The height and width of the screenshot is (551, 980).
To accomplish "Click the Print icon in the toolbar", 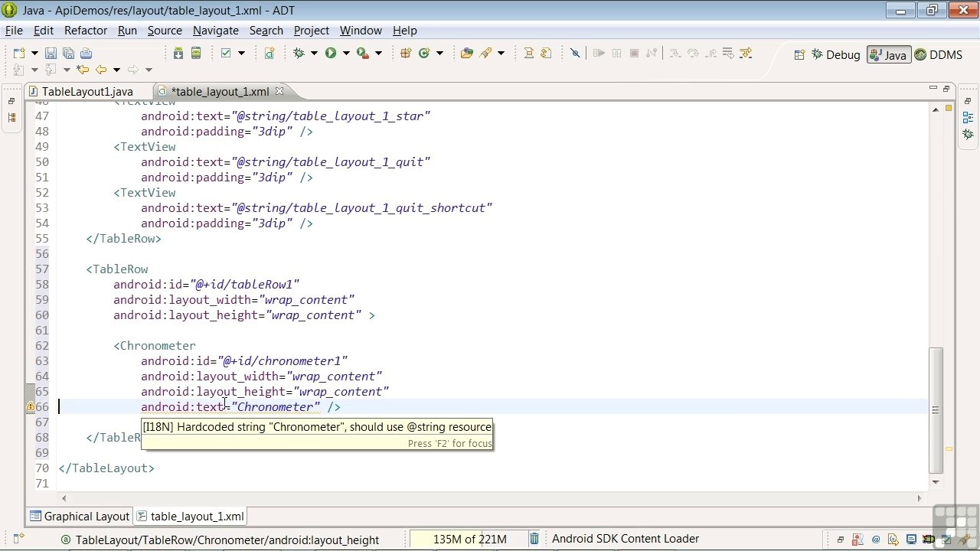I will pos(86,53).
